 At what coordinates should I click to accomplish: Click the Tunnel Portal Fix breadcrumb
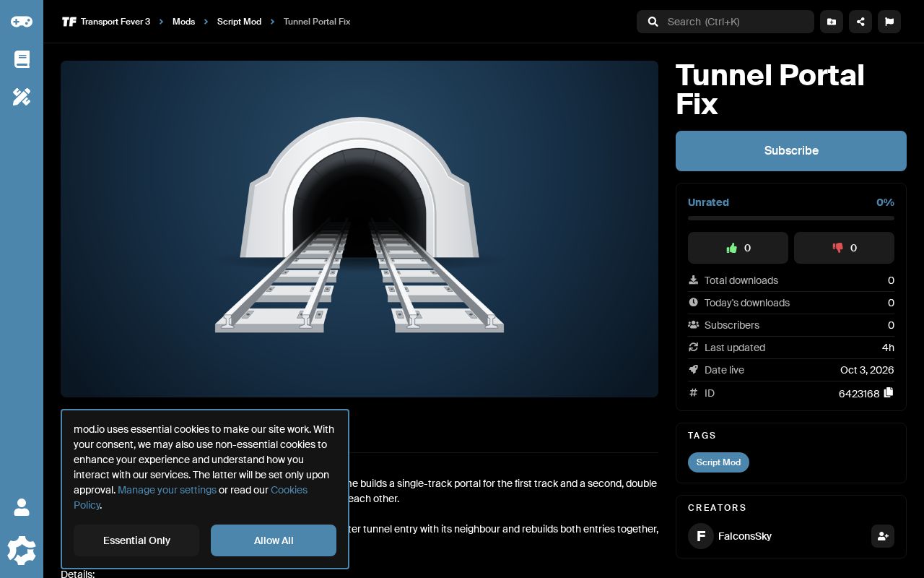317,22
